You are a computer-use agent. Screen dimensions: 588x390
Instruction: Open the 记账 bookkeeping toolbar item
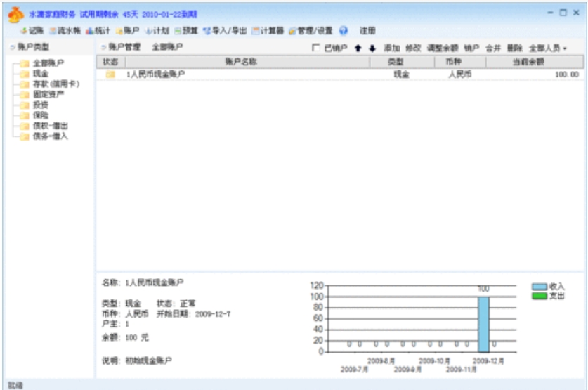(x=32, y=31)
